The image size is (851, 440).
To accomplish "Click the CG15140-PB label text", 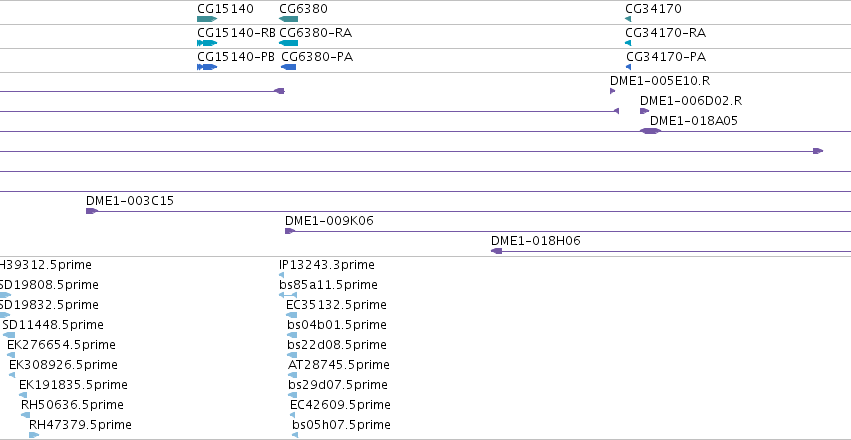I will click(x=236, y=56).
